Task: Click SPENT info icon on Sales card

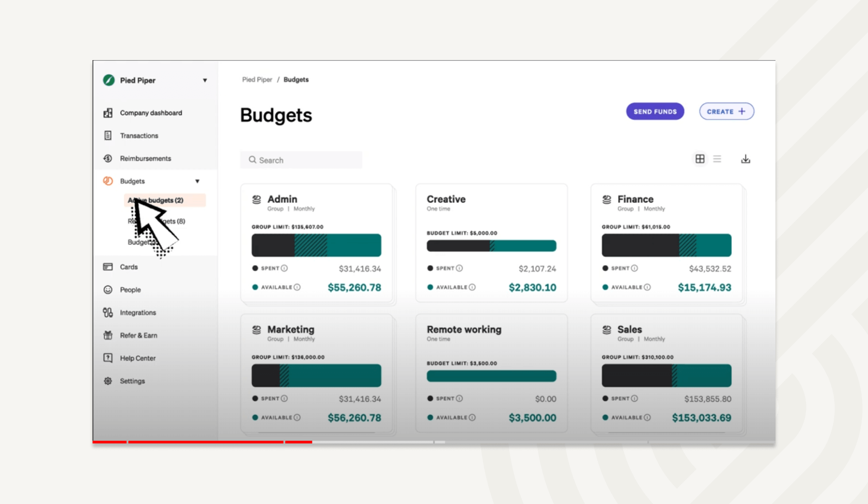Action: [634, 399]
